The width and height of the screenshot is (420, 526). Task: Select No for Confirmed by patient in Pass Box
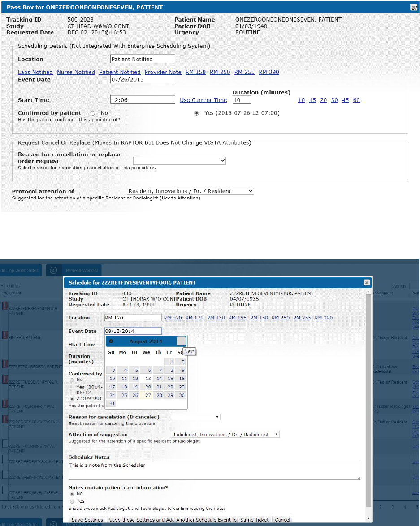click(93, 113)
